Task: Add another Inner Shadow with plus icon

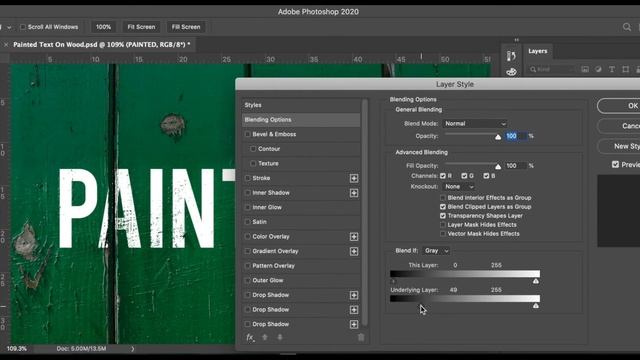Action: tap(354, 193)
